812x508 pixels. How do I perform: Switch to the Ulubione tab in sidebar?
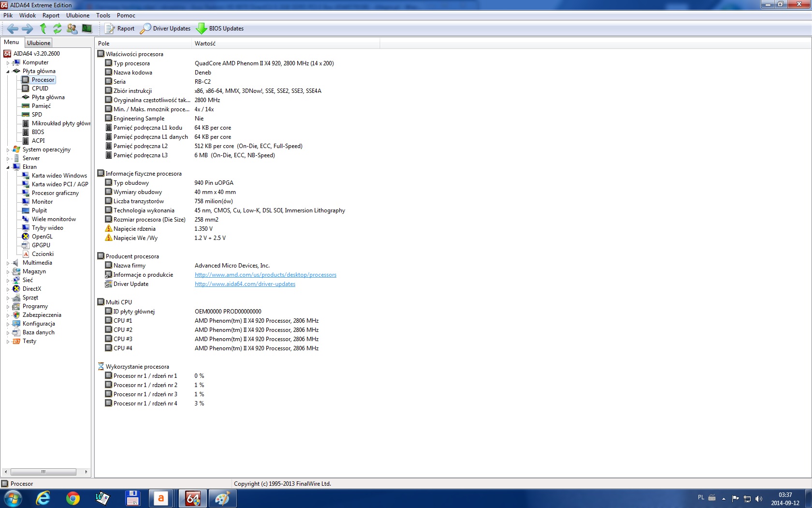pos(39,43)
